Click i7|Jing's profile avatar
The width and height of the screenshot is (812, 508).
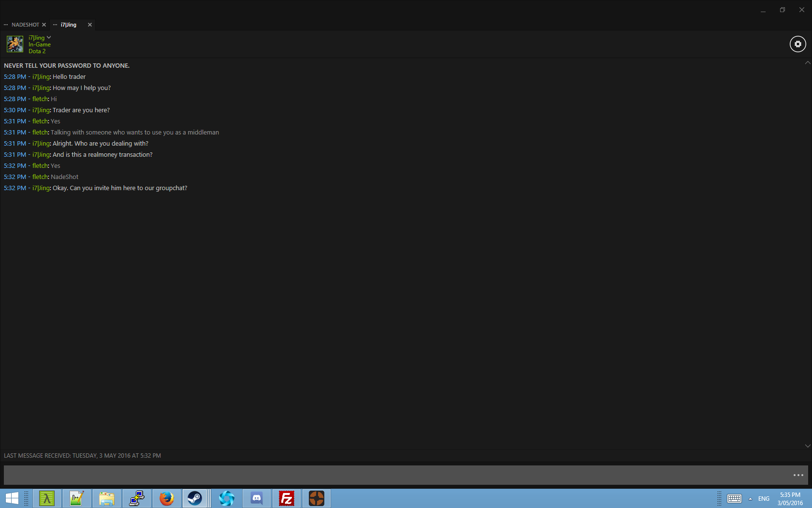[x=15, y=44]
